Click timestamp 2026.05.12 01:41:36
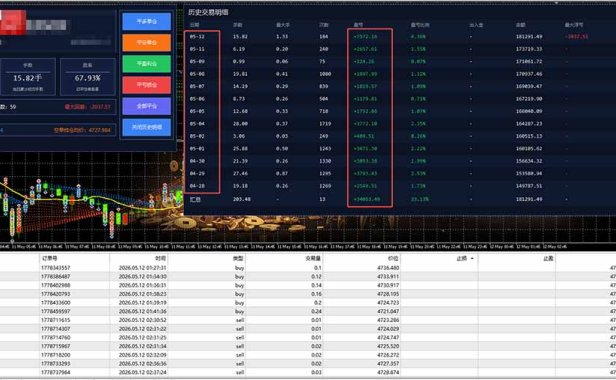The height and width of the screenshot is (380, 616). click(143, 311)
